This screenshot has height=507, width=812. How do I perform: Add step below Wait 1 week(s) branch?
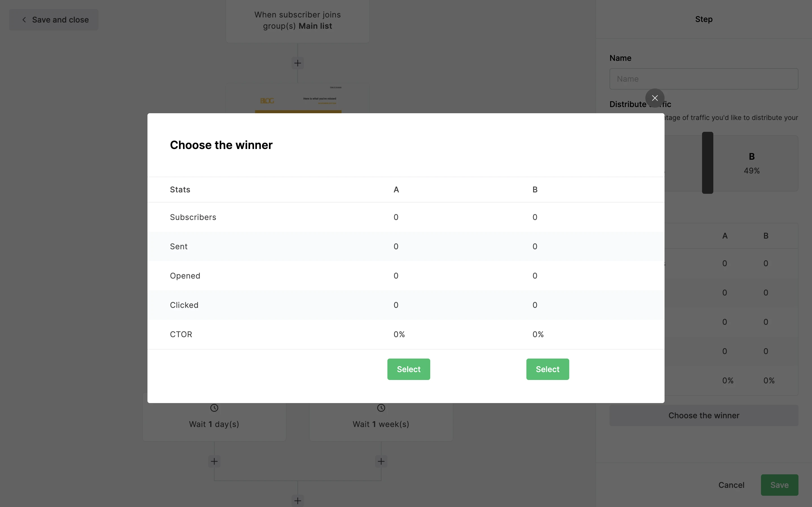click(381, 461)
